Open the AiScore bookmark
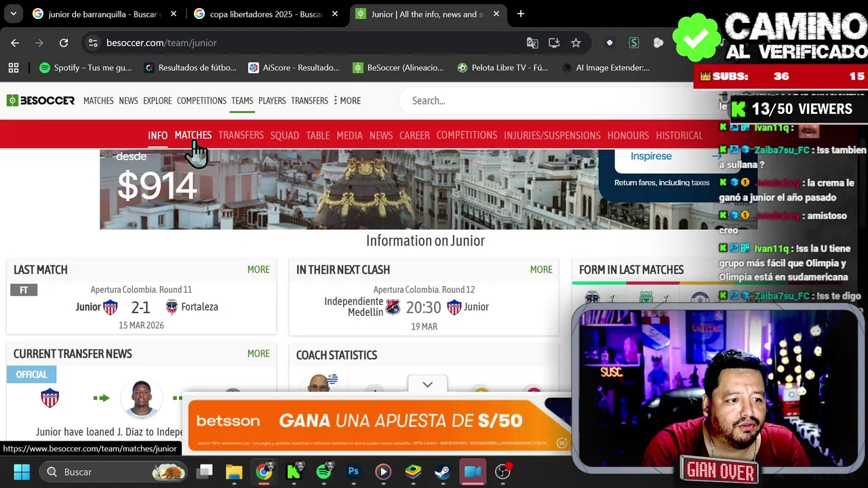Screen dimensions: 868x488 tap(294, 68)
